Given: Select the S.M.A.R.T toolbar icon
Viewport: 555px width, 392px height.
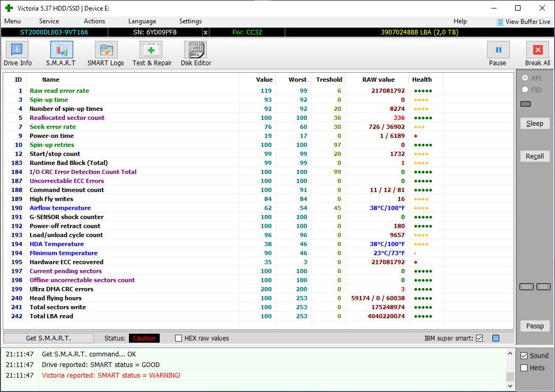Looking at the screenshot, I should point(61,54).
